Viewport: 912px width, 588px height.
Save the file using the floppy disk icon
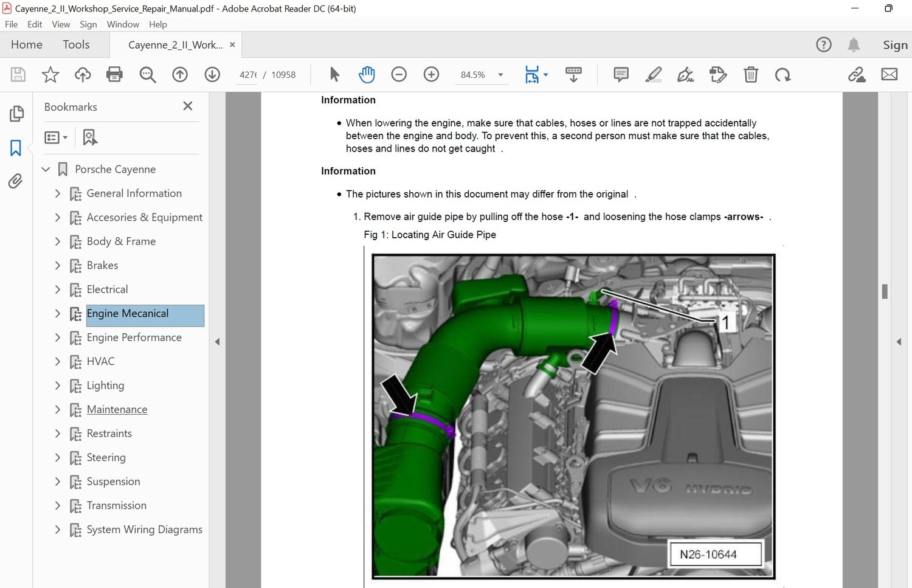click(18, 75)
